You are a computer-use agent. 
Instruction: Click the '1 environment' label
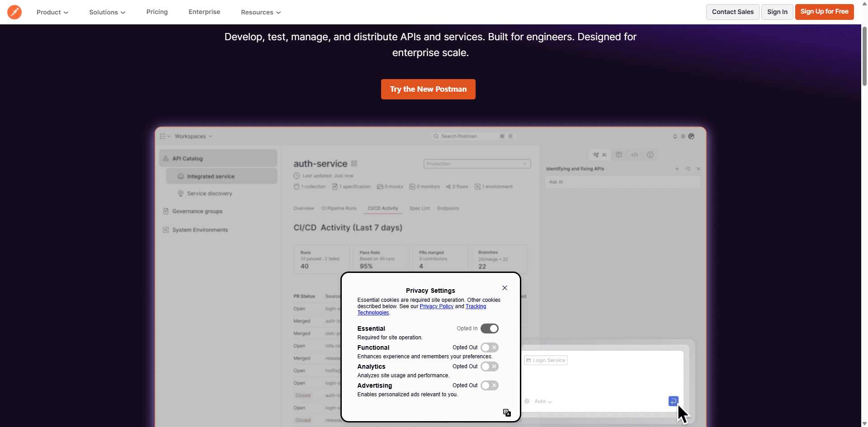point(493,187)
